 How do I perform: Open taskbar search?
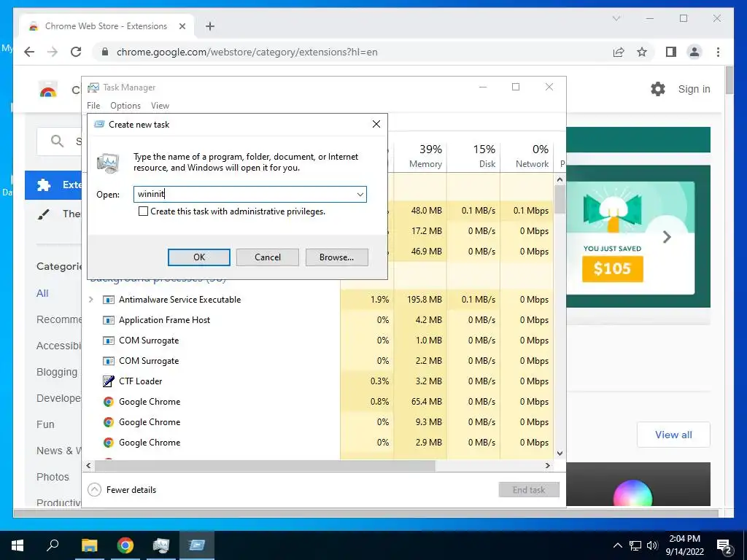click(53, 545)
